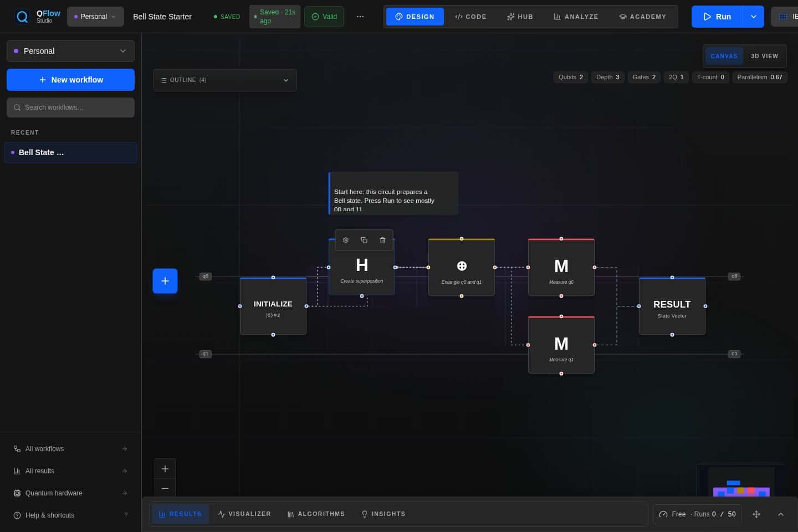The height and width of the screenshot is (532, 798).
Task: Select the RESULT State Vector node
Action: [672, 306]
